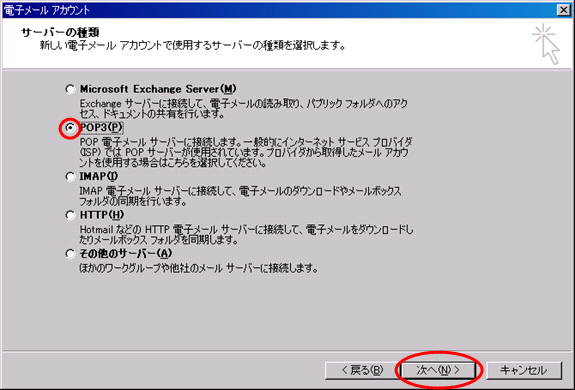The height and width of the screenshot is (390, 575).
Task: Click the IMAP 電子メール サーバー description text
Action: coord(241,196)
